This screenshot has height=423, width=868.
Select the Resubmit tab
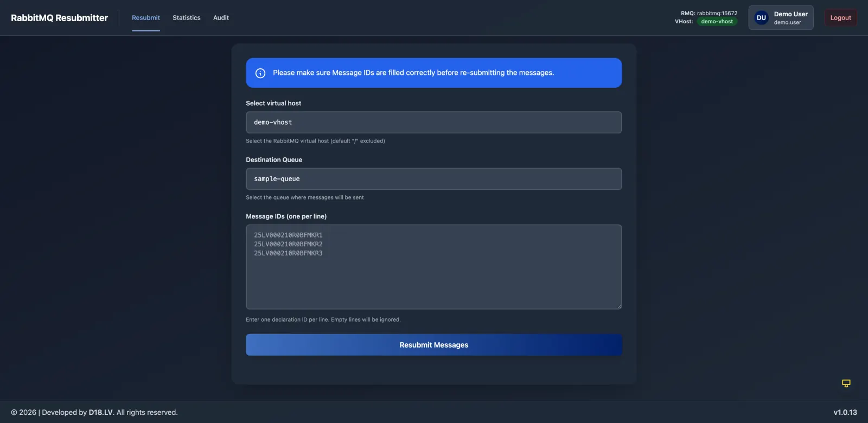click(x=146, y=18)
